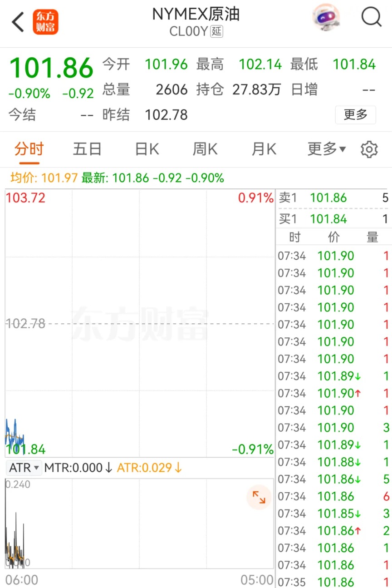Tap the back arrow icon
Viewport: 392px width, 588px height.
[18, 22]
